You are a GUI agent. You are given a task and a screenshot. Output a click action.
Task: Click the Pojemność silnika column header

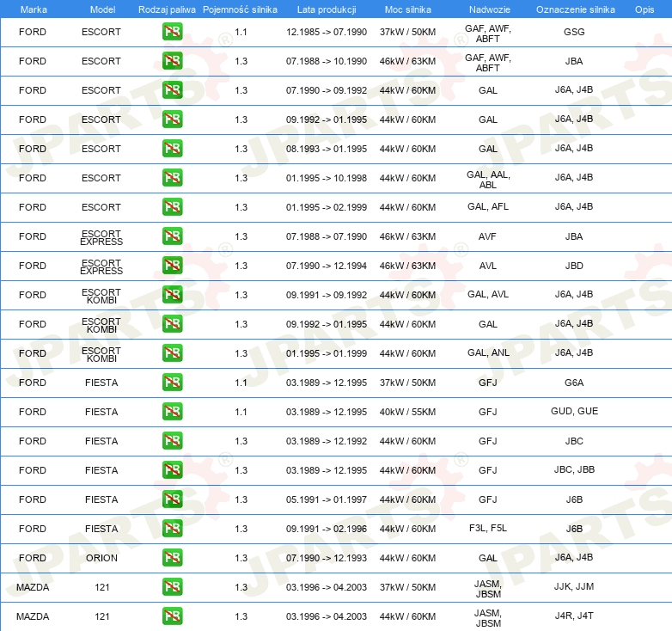[240, 9]
